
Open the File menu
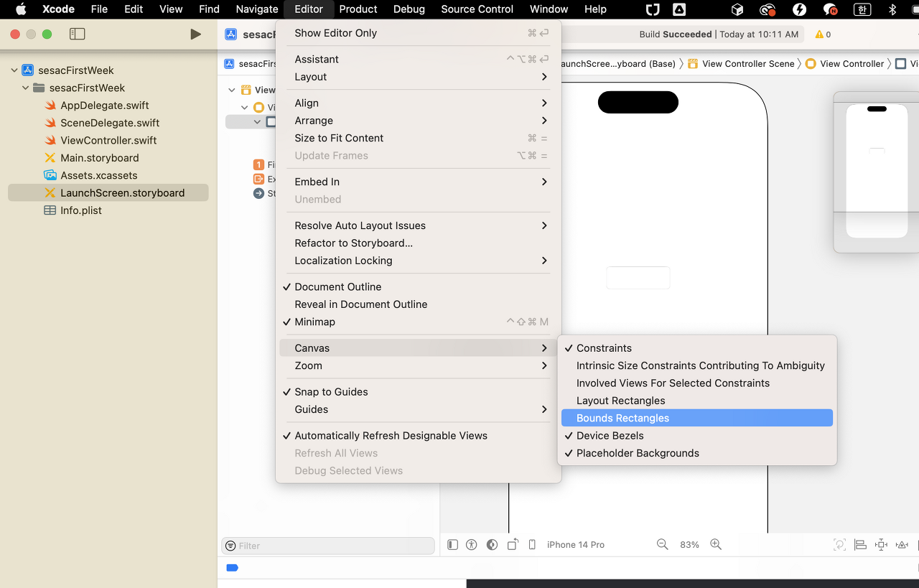click(99, 9)
